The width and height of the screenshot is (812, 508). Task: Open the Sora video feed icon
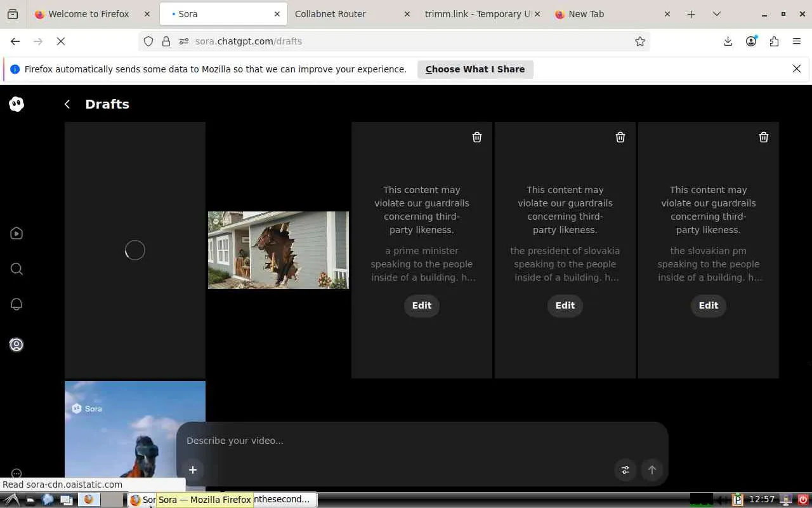(16, 234)
